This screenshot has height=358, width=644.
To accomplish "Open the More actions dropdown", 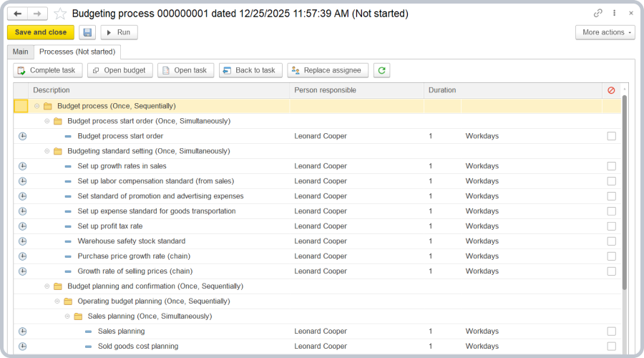I will click(x=605, y=32).
